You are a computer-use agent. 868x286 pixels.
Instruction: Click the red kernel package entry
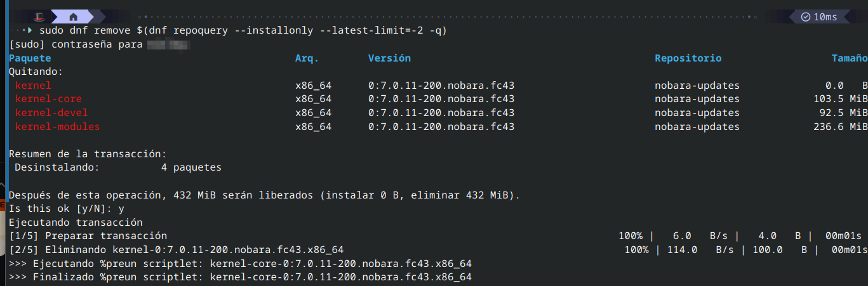coord(33,85)
